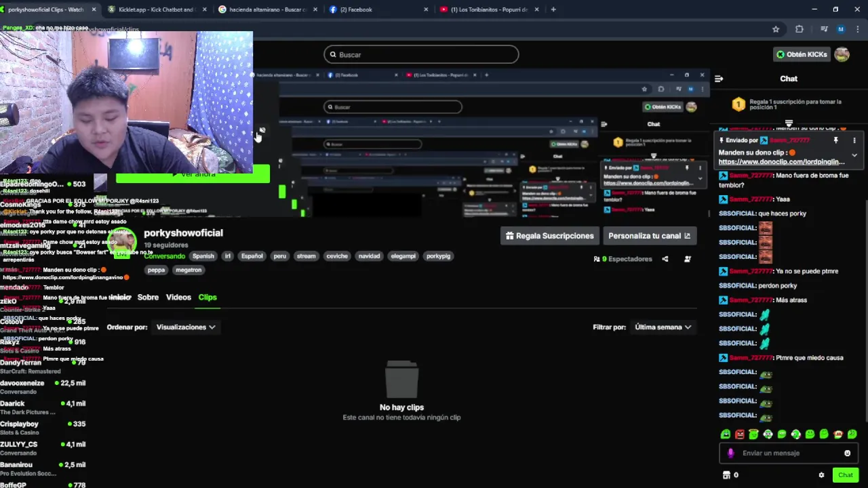Click the Obtén KICKs button

[x=802, y=55]
